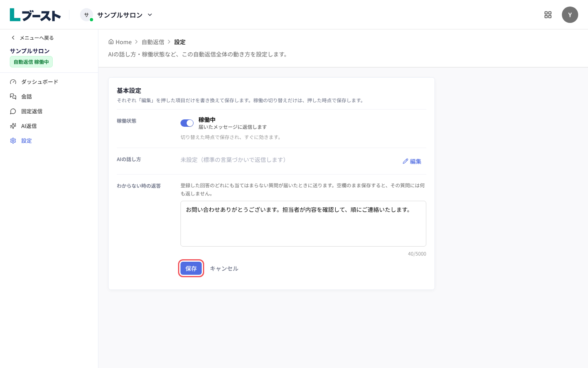Click inside the わからない時の返答 text area
The width and height of the screenshot is (588, 368).
[x=303, y=224]
